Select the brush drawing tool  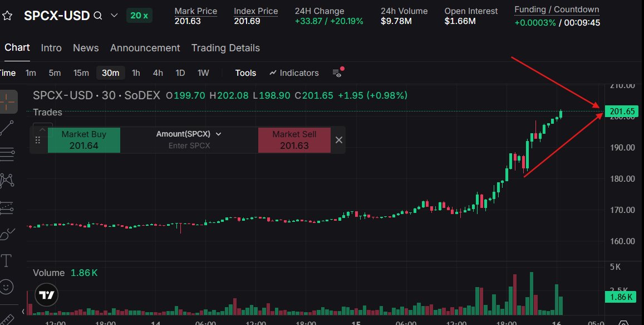(x=7, y=234)
